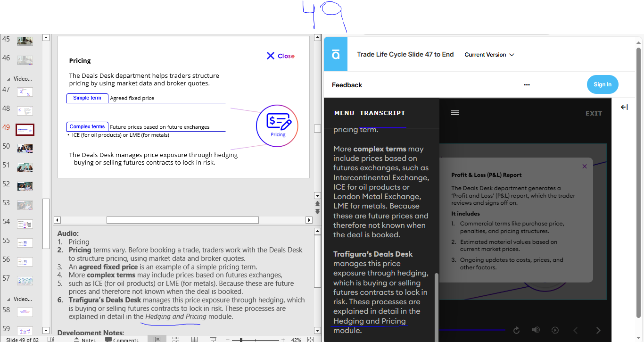Switch to the MENU tab
The width and height of the screenshot is (644, 342).
344,113
